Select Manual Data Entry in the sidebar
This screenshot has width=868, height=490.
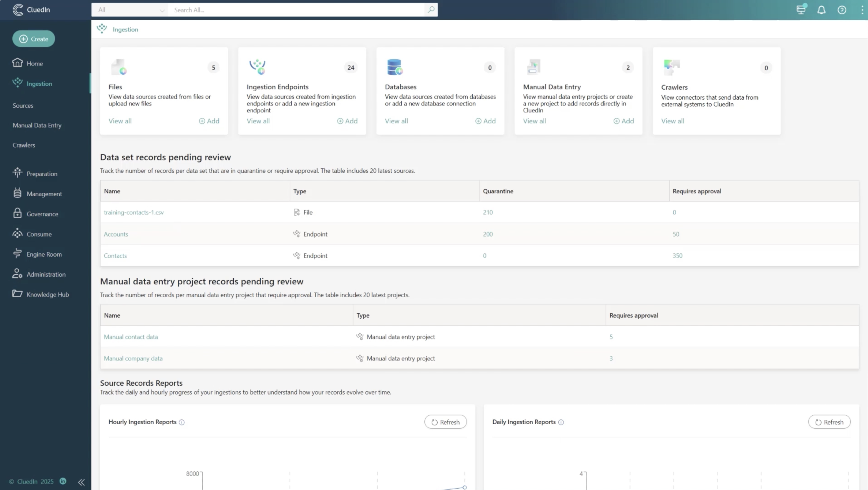click(37, 125)
